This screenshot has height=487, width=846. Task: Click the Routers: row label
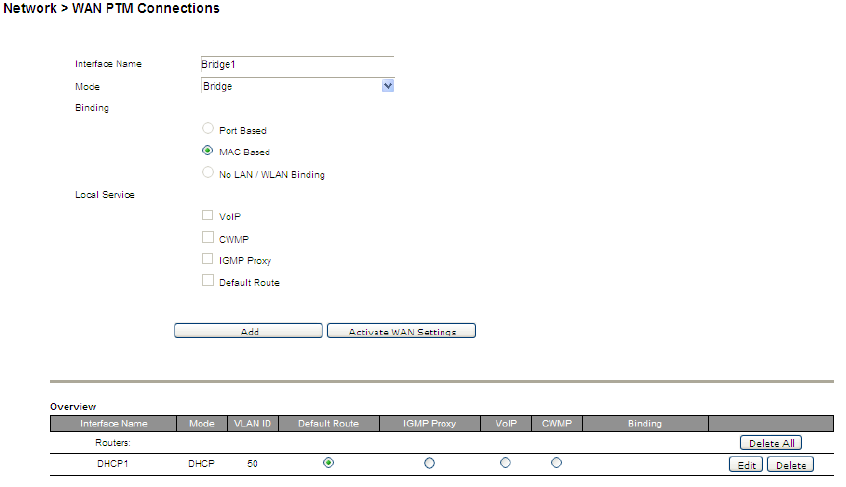pos(113,443)
